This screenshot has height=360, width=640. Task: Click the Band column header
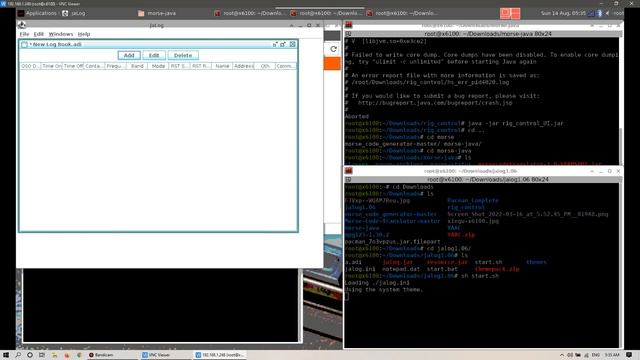pos(137,66)
